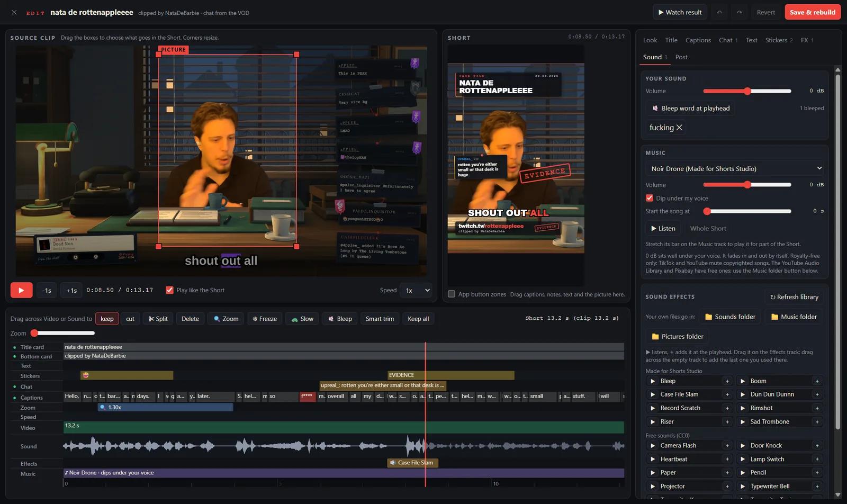Preview the Bleep sound effect
Screen dimensions: 847x504
tap(653, 381)
